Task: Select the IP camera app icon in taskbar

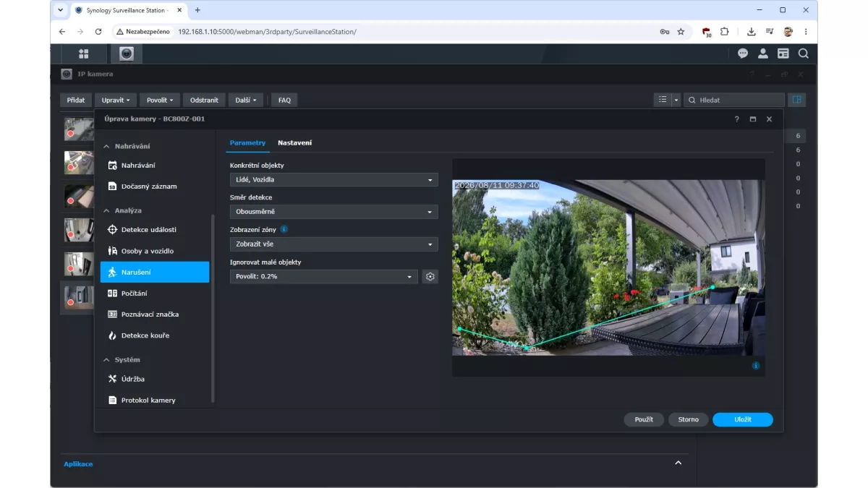Action: [127, 53]
